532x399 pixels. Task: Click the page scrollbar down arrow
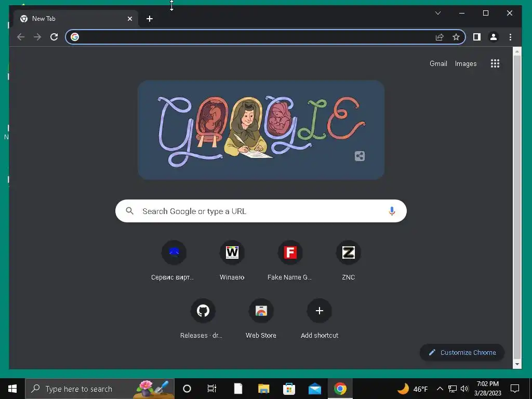517,364
